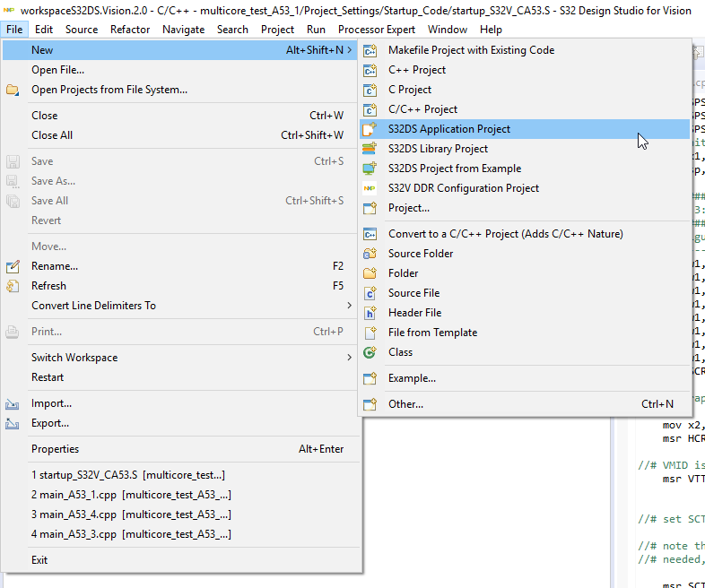This screenshot has width=705, height=588.
Task: Expand the New submenu arrow
Action: (349, 50)
